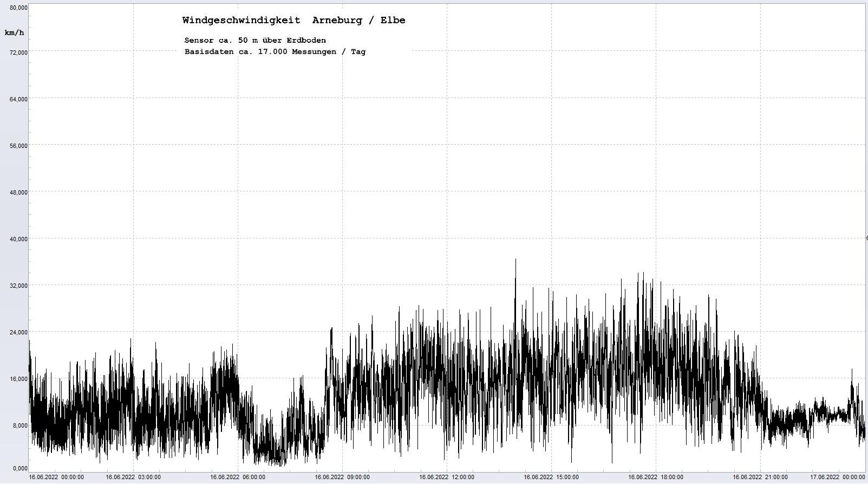Click the 'km/h' unit label on y-axis
The width and height of the screenshot is (868, 484).
point(15,33)
